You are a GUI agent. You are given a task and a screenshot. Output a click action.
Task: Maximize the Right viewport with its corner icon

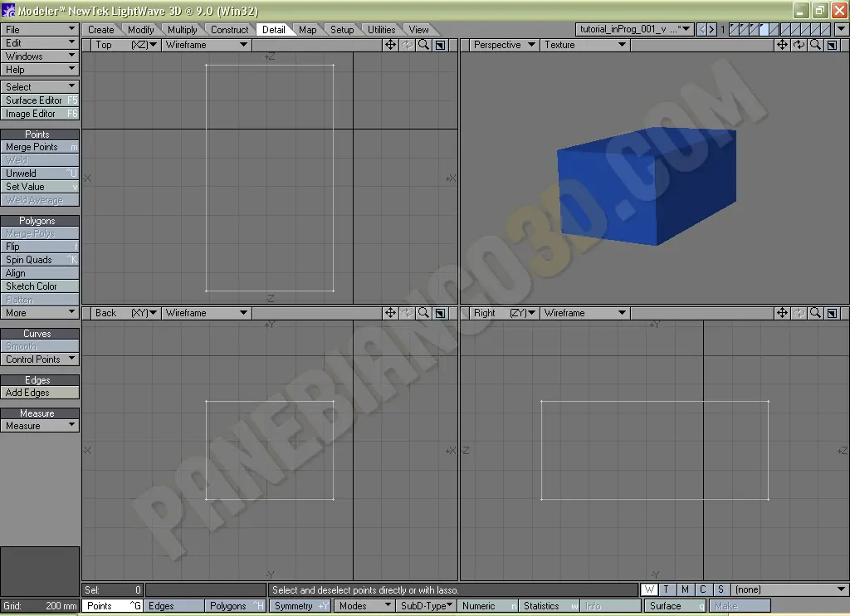pyautogui.click(x=832, y=313)
